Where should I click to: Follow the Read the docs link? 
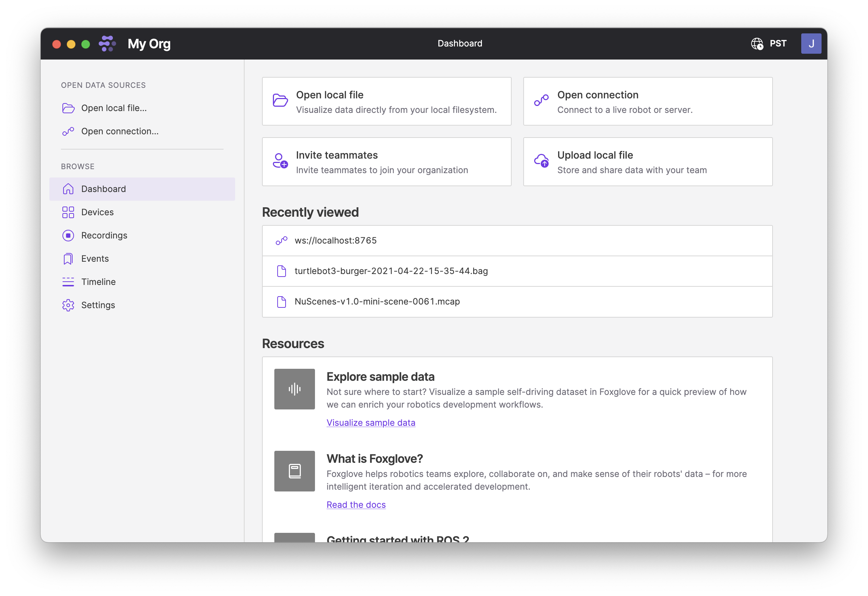[x=356, y=505]
